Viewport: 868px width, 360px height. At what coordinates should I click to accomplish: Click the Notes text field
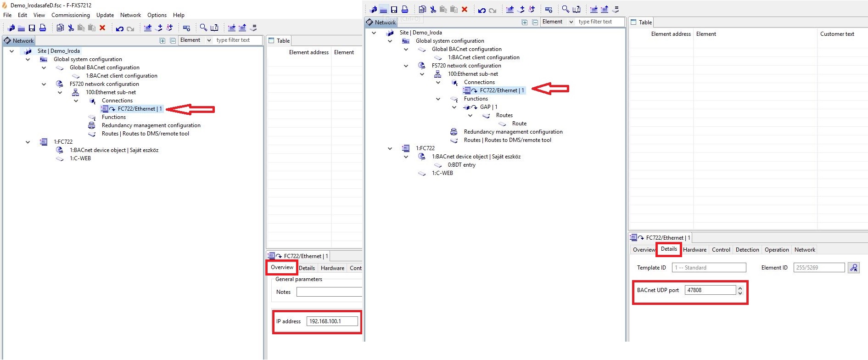click(x=329, y=292)
